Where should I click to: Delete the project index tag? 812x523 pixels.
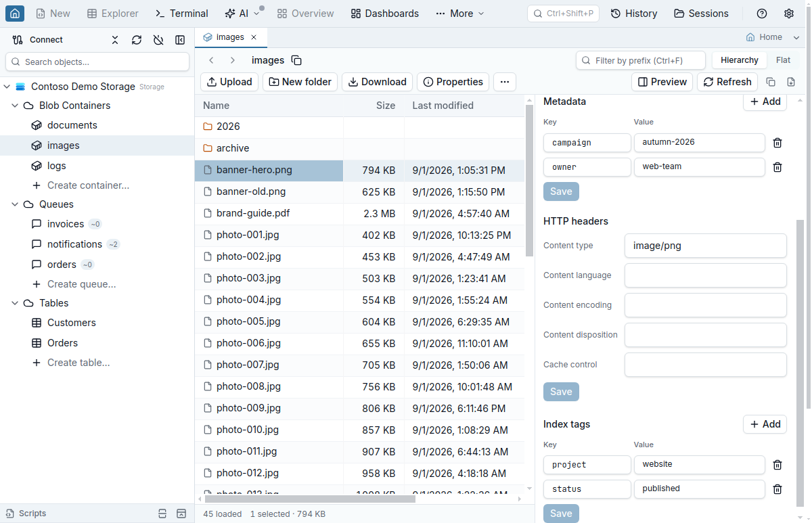(x=777, y=465)
